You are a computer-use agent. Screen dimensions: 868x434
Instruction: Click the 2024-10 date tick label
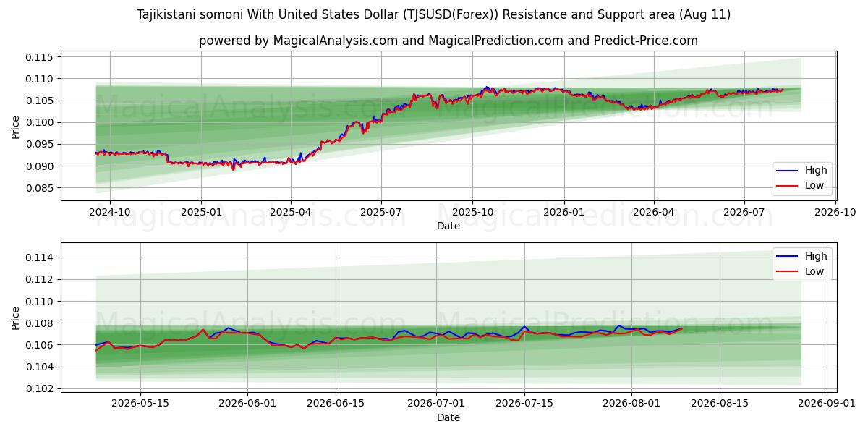coord(110,212)
